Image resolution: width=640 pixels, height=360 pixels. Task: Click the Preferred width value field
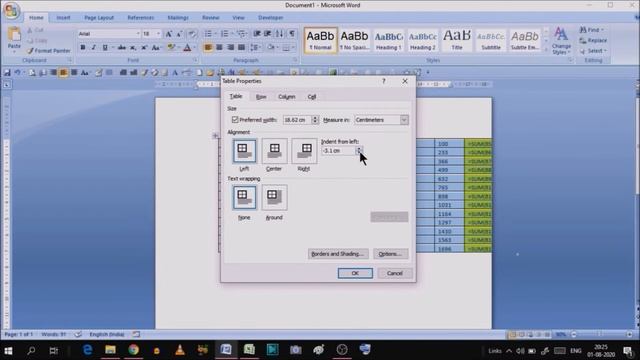297,120
